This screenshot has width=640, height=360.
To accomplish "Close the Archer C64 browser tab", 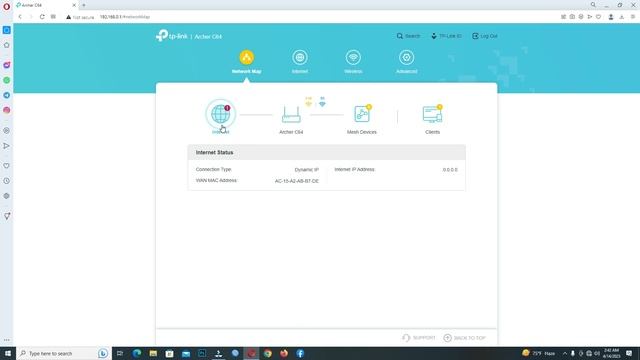I will click(74, 5).
